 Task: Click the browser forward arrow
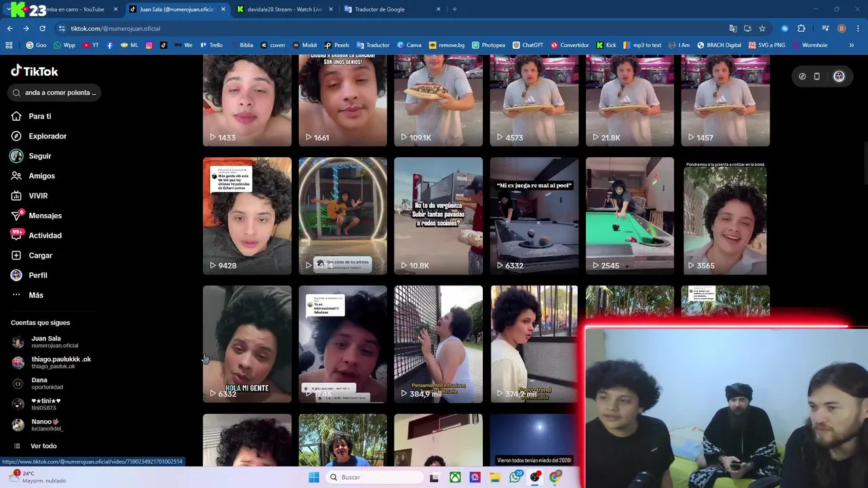click(x=26, y=28)
